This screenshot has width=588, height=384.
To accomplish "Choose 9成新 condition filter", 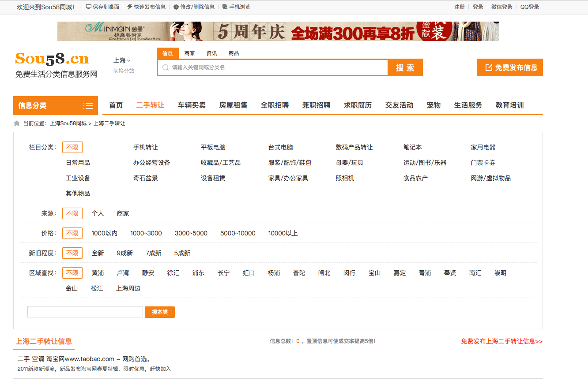I will point(124,253).
